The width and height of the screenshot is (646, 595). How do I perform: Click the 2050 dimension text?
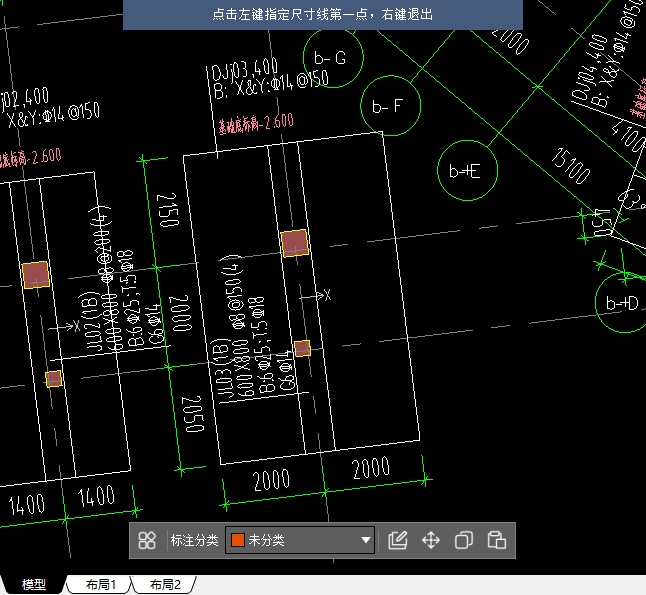(193, 414)
